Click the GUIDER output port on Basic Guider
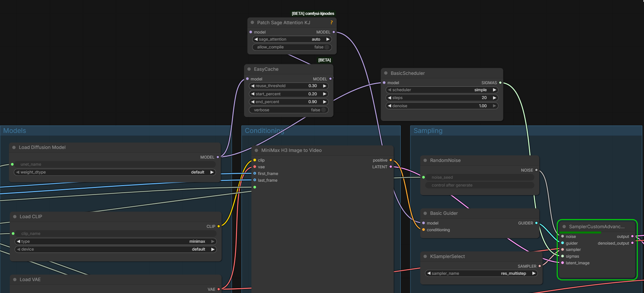Screen dimensions: 644x293 536,223
